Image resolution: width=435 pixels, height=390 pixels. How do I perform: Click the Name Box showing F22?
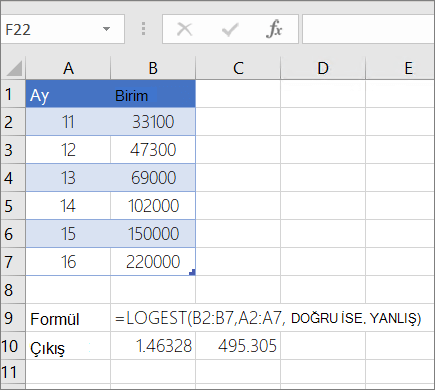(x=62, y=29)
